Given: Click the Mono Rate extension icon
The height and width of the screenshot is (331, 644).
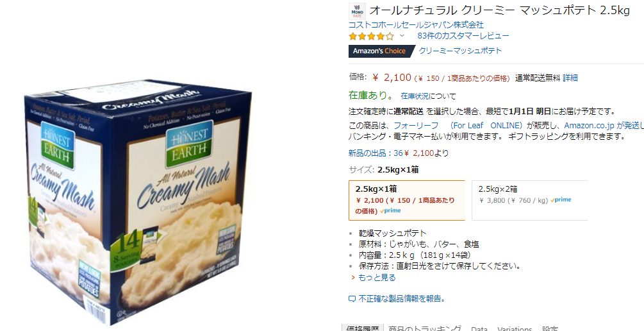Looking at the screenshot, I should [358, 11].
